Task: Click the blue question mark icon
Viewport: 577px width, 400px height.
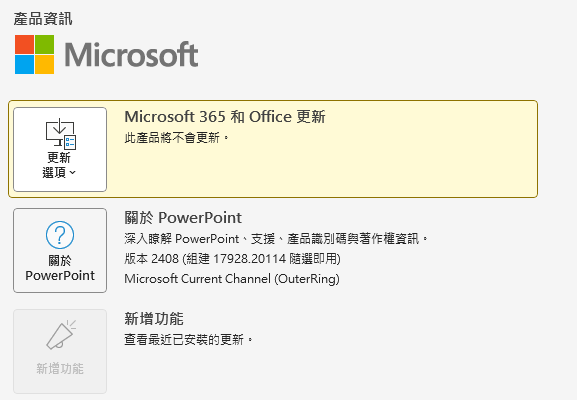Action: 60,235
